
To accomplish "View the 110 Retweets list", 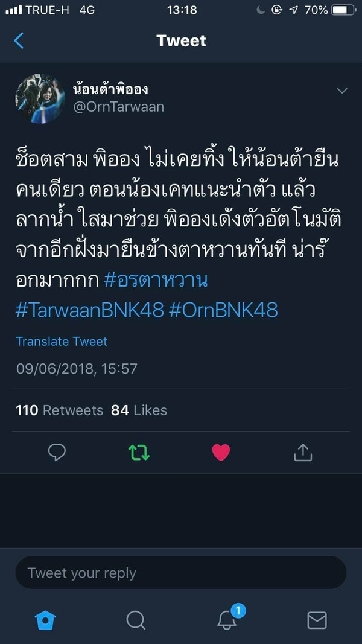I will tap(60, 410).
